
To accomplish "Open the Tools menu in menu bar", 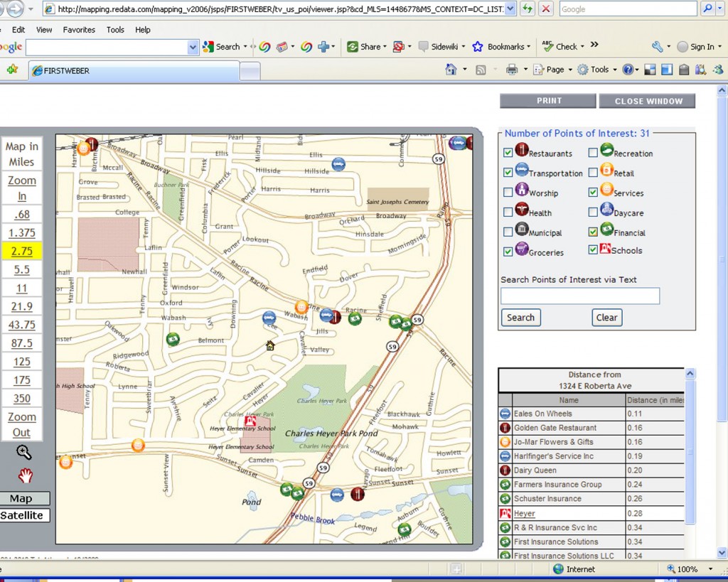I will click(x=115, y=30).
